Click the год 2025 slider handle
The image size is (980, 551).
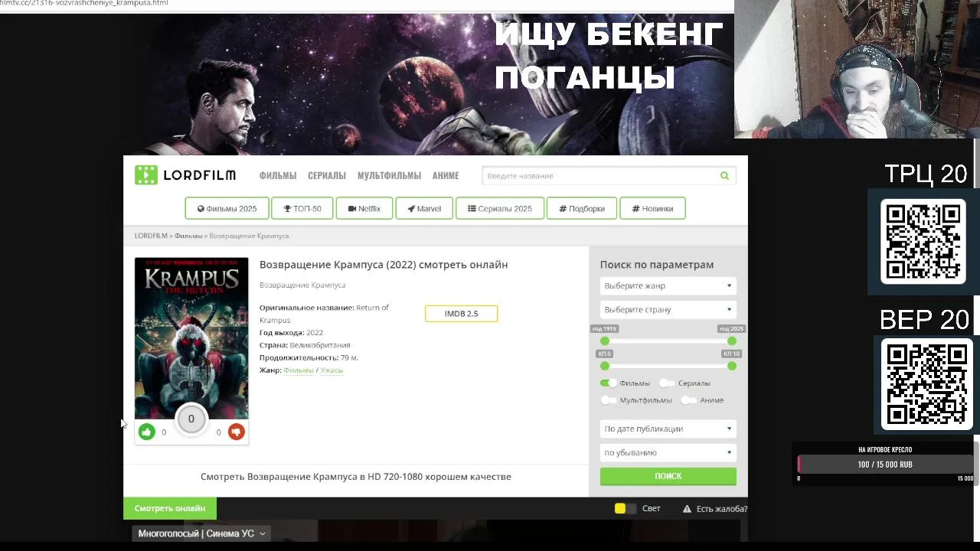click(732, 341)
